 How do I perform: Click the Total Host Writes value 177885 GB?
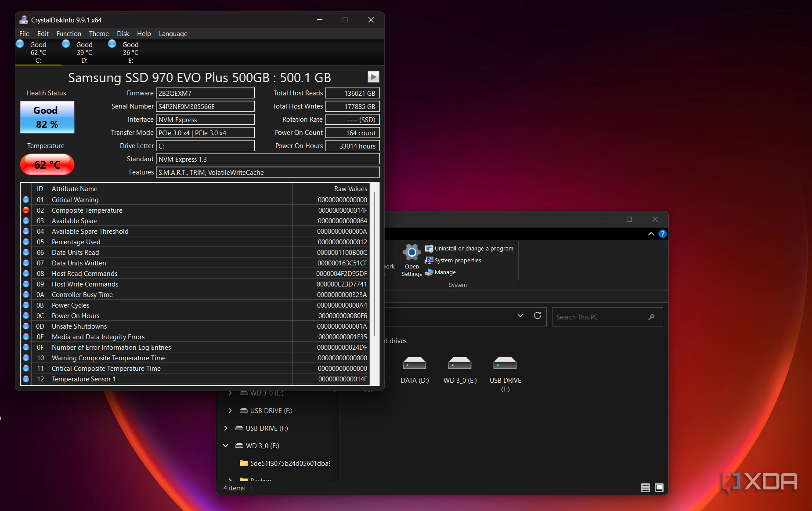[x=352, y=106]
